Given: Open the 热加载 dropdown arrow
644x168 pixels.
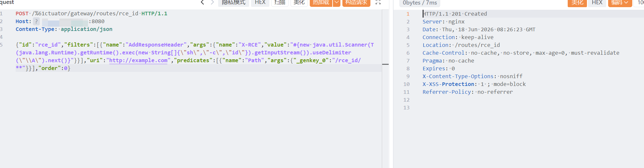Looking at the screenshot, I should click(x=337, y=3).
